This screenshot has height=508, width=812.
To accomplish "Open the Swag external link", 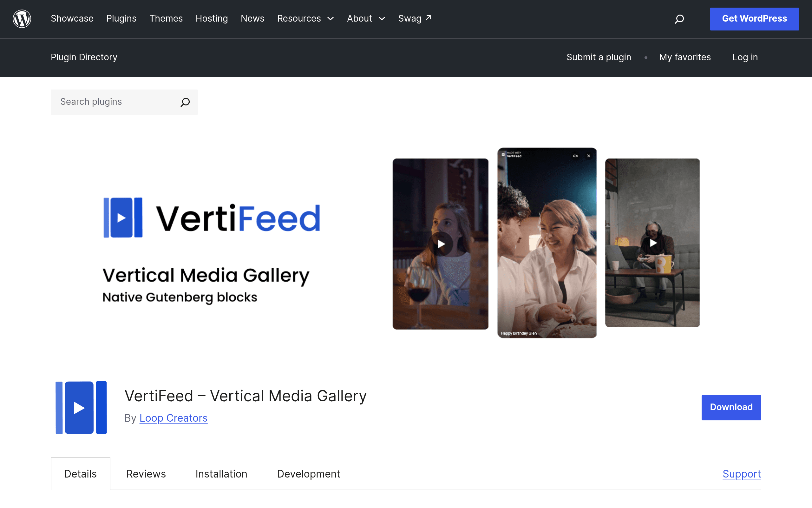I will pos(414,18).
